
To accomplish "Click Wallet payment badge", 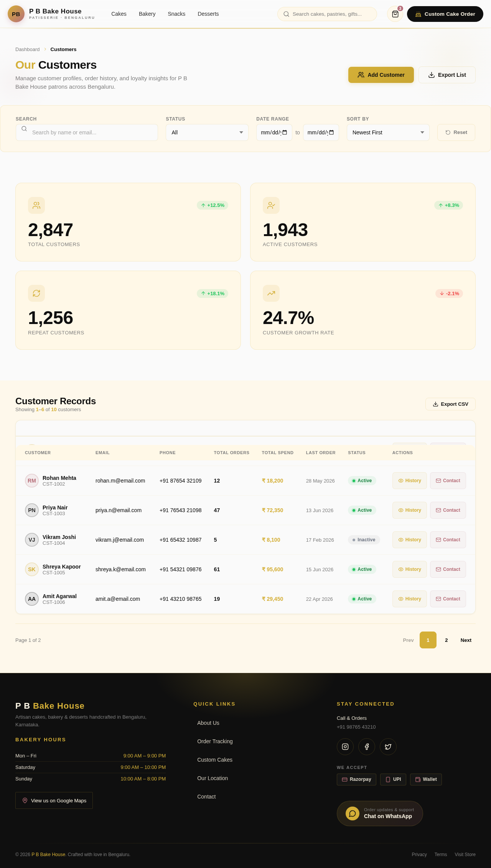I will pos(426,779).
